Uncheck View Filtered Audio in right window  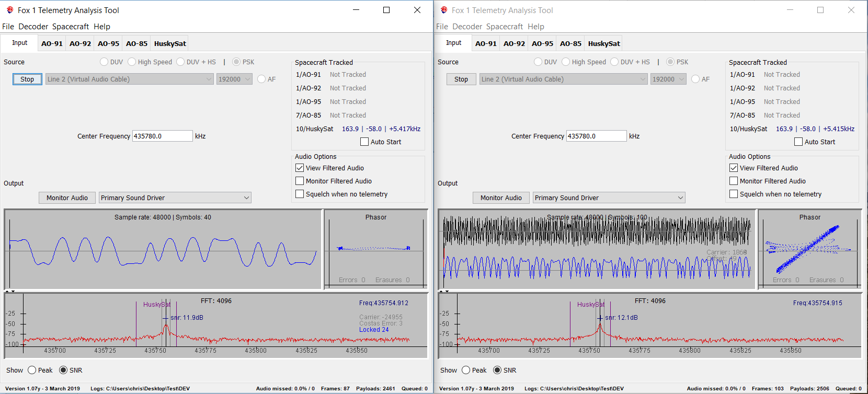[734, 168]
